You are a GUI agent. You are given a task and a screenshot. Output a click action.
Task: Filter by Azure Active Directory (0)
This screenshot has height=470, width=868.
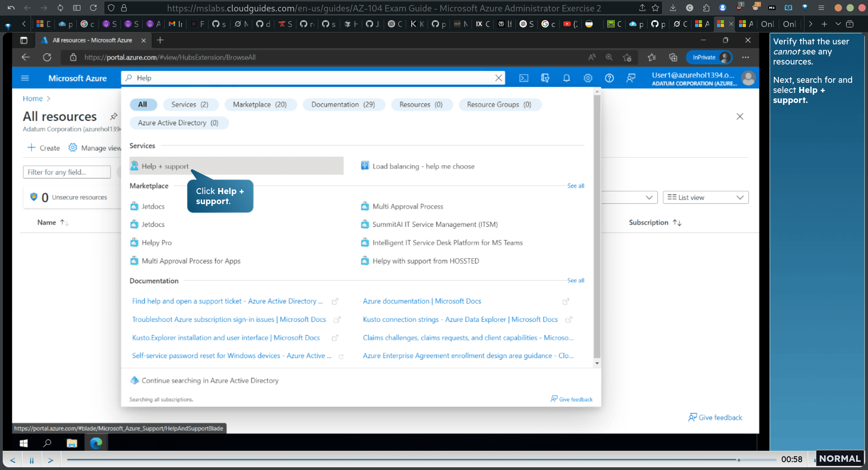(x=178, y=123)
